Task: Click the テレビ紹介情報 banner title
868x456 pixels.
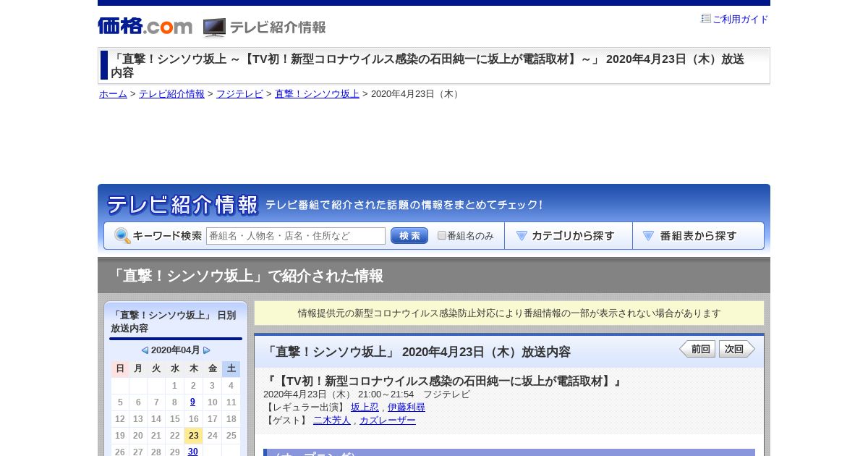Action: pos(182,205)
